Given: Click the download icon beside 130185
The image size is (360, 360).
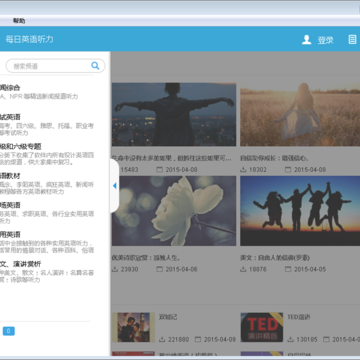Looking at the screenshot, I should (x=291, y=339).
